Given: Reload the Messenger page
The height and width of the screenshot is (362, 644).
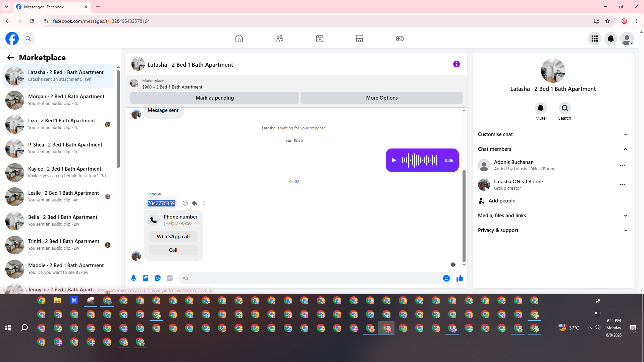Looking at the screenshot, I should click(32, 21).
